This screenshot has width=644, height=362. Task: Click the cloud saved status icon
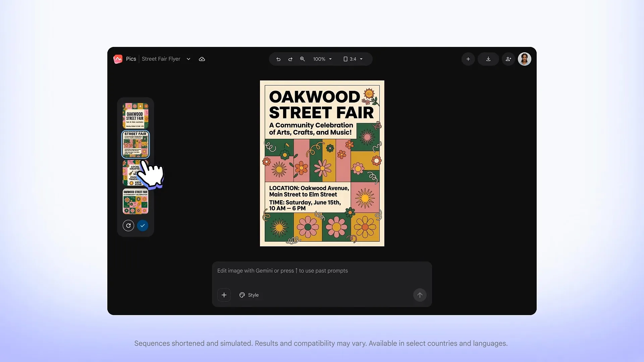(x=202, y=59)
